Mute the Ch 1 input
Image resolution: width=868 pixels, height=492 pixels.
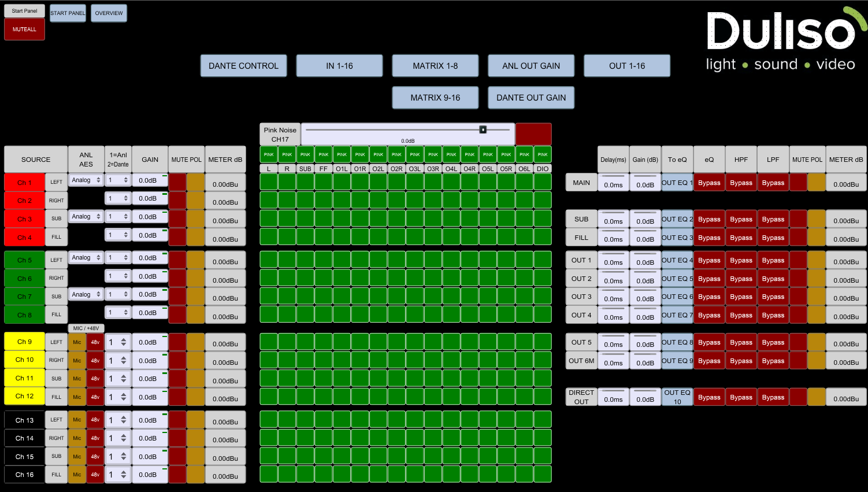[x=177, y=183]
